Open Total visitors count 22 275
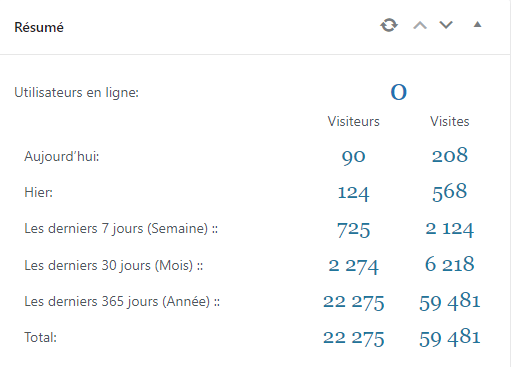This screenshot has height=367, width=511. [x=353, y=338]
